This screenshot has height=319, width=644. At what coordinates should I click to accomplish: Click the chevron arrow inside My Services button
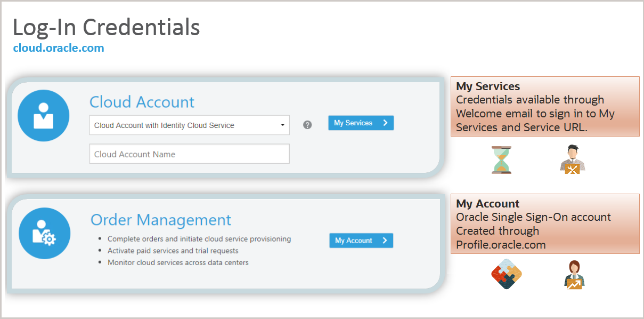386,123
